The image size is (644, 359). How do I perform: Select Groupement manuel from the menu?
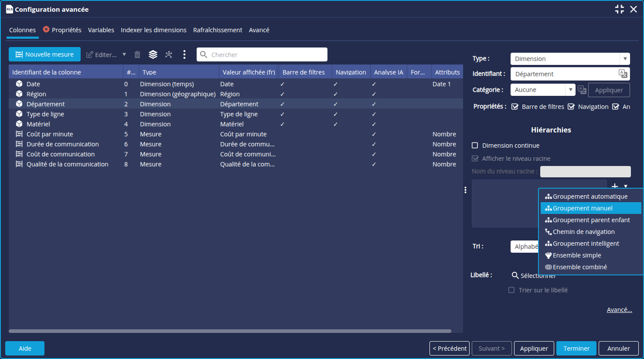pyautogui.click(x=583, y=208)
